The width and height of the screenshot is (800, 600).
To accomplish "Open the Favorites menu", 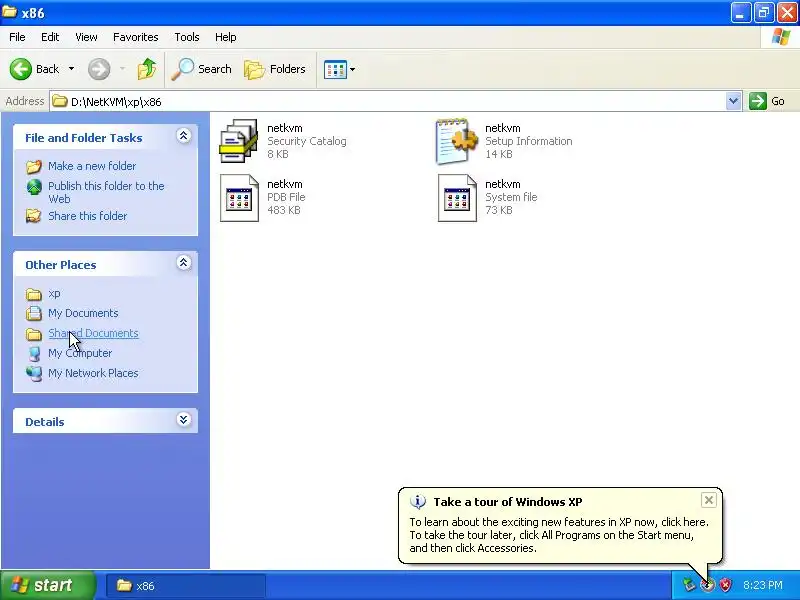I will (136, 37).
